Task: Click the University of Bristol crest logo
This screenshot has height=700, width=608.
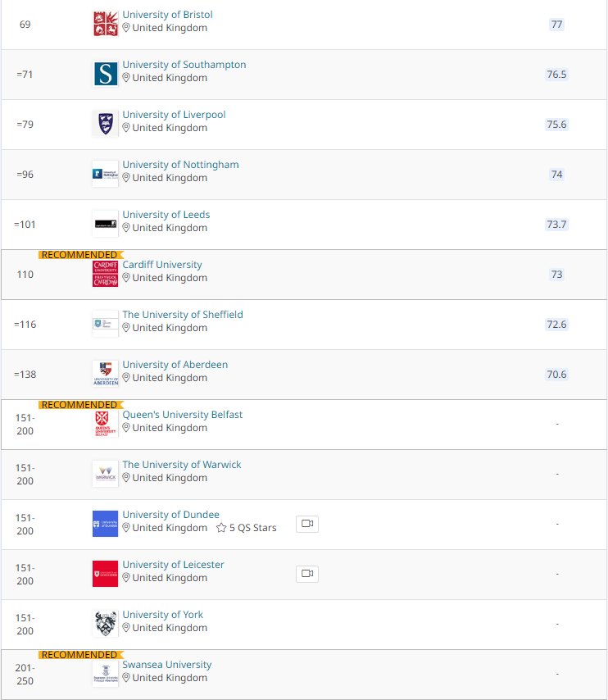Action: [106, 24]
